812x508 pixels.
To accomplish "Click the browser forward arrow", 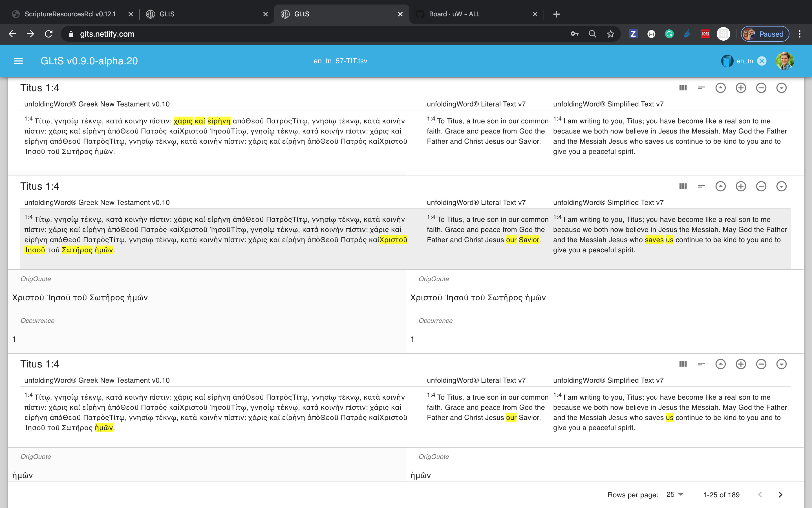I will click(30, 34).
